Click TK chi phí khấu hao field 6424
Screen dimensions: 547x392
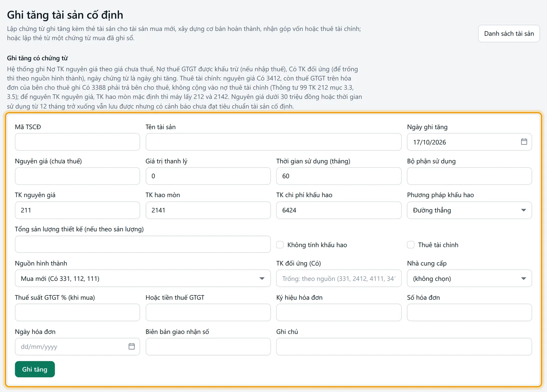(x=339, y=210)
